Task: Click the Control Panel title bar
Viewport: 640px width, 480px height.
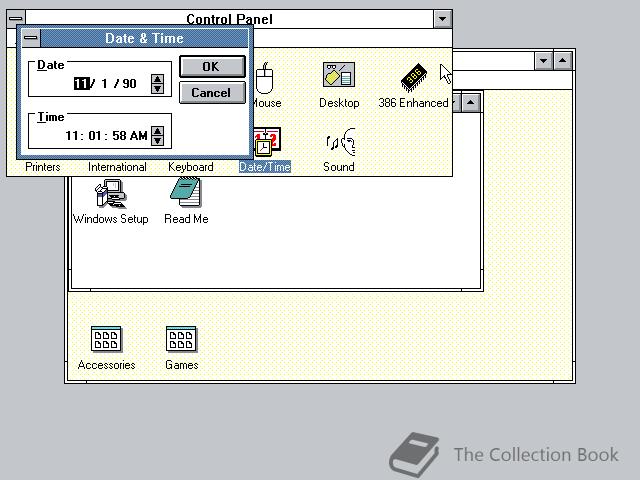Action: 229,19
